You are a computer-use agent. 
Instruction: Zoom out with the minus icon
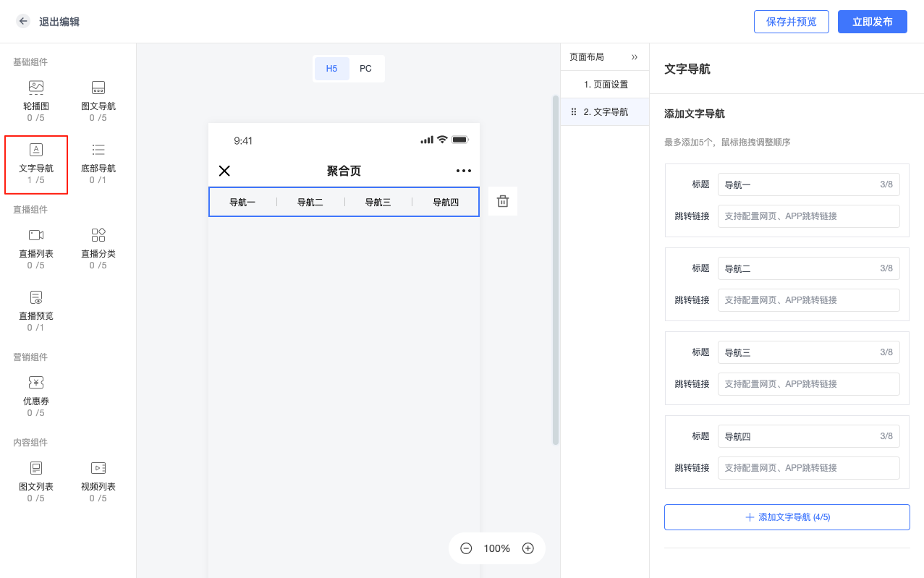(466, 548)
